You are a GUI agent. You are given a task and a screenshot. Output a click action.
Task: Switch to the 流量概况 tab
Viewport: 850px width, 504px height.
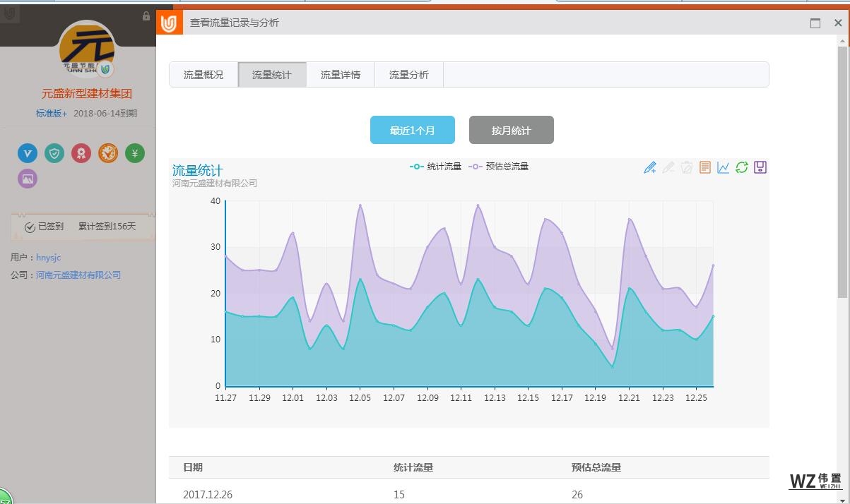(203, 75)
